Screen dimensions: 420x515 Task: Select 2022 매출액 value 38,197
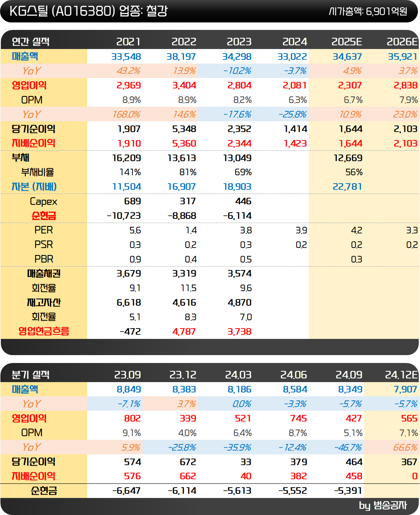[x=182, y=56]
